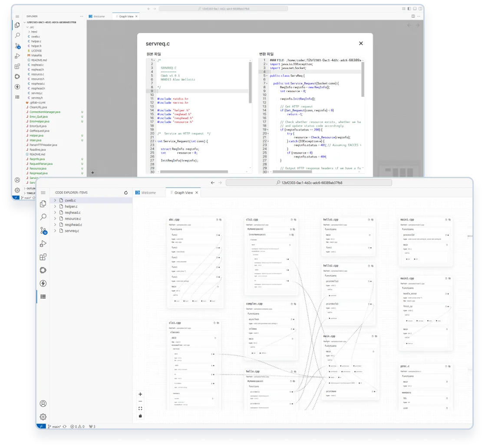This screenshot has width=485, height=448.
Task: Select Graph View tab in upper window
Action: pyautogui.click(x=125, y=17)
